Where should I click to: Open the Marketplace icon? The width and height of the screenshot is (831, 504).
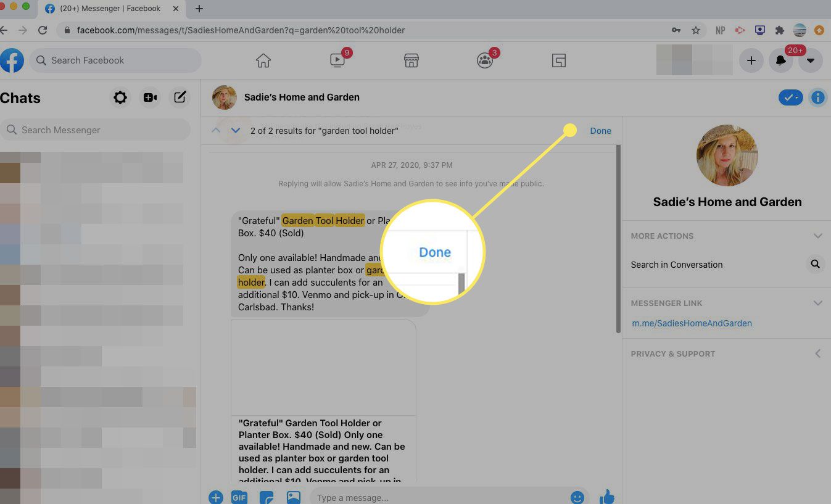coord(411,60)
